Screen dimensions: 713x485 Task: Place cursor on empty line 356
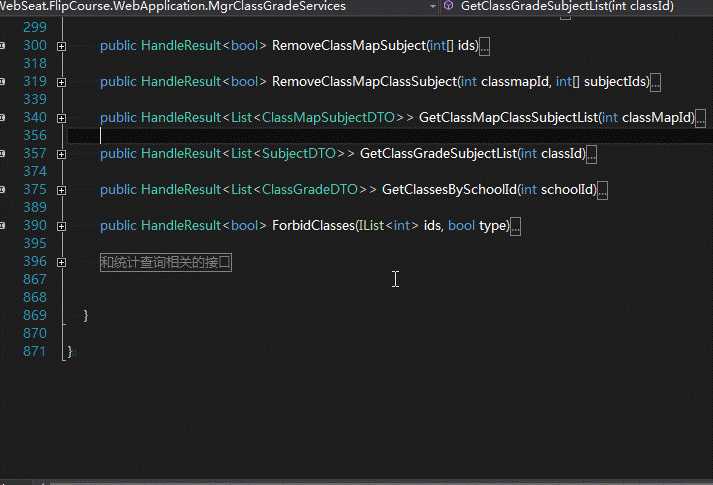click(x=391, y=135)
